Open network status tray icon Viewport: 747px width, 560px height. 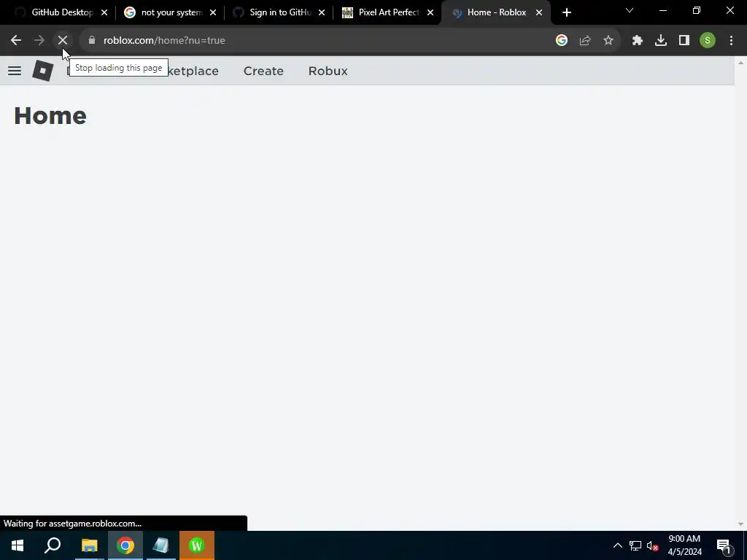pos(635,545)
